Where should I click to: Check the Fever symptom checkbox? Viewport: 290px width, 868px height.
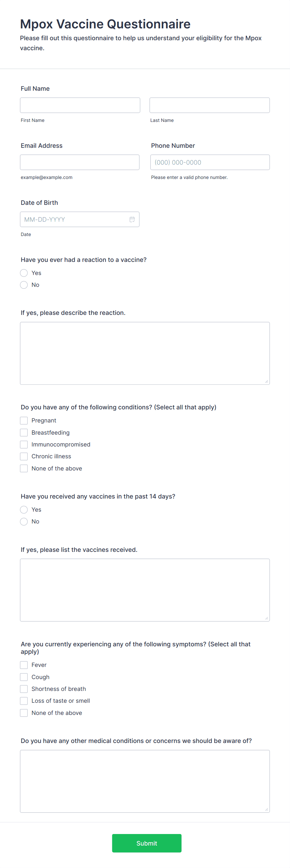[x=24, y=665]
